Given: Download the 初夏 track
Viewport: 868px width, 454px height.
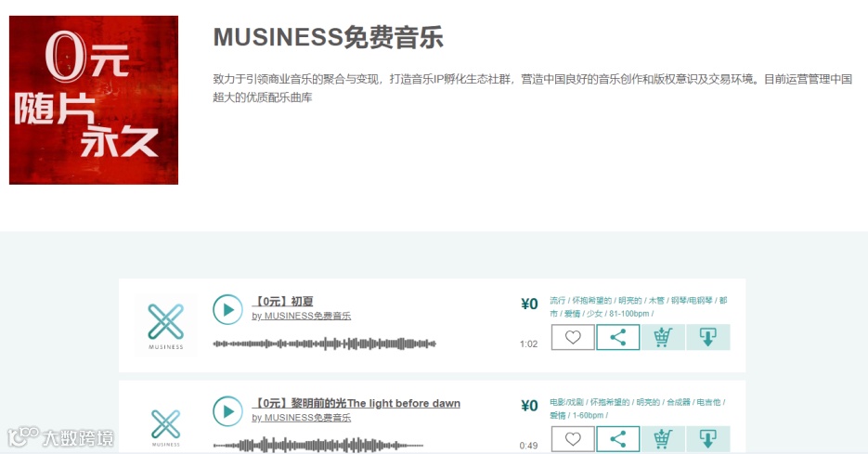Looking at the screenshot, I should 708,337.
